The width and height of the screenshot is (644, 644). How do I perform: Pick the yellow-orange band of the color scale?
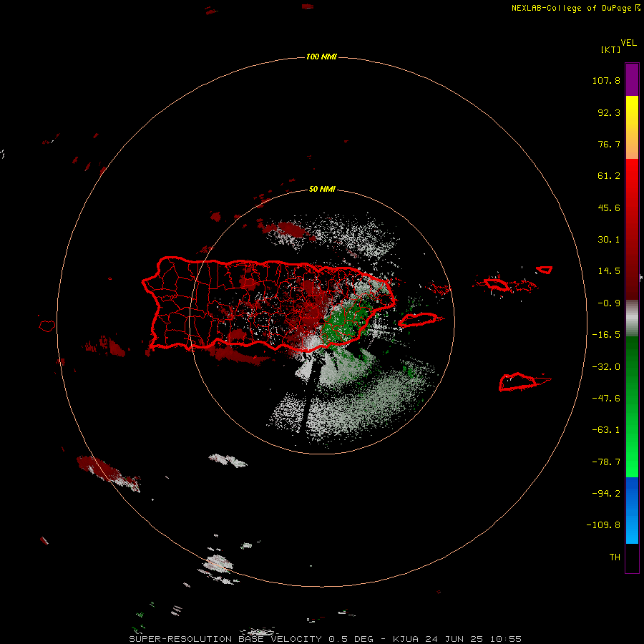coord(632,127)
